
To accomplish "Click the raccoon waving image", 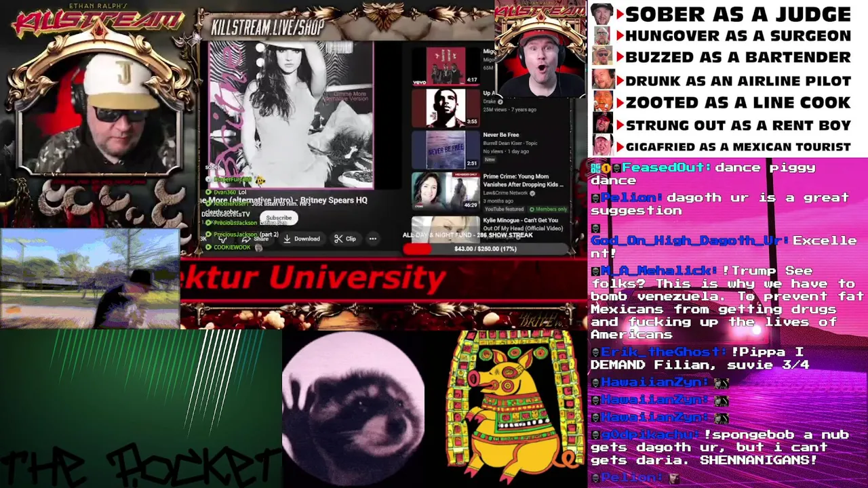I will click(353, 409).
